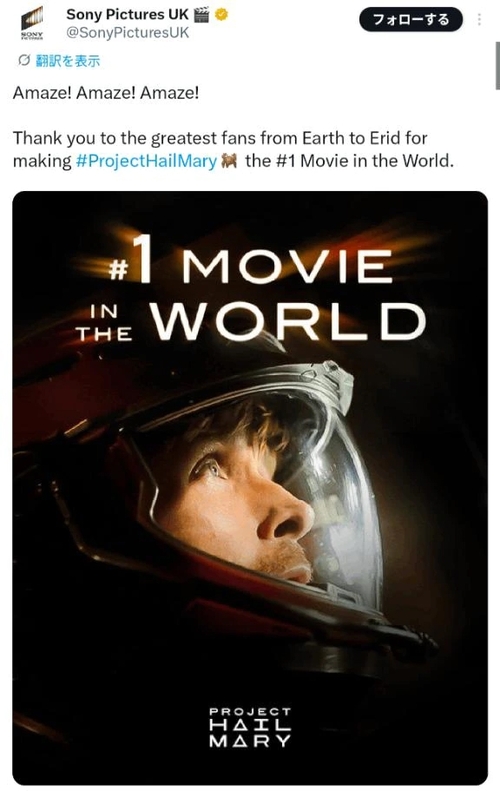This screenshot has width=500, height=791.
Task: Click the clapperboard emoji beside the name
Action: (x=201, y=15)
